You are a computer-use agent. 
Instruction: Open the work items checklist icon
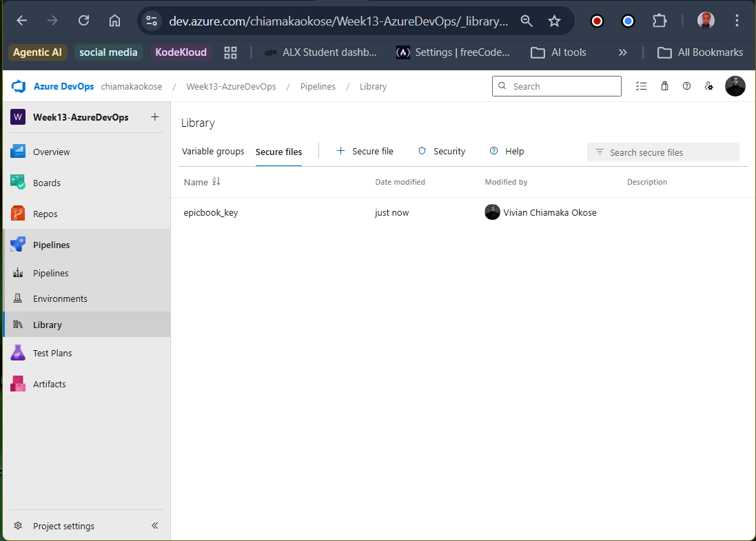tap(641, 86)
